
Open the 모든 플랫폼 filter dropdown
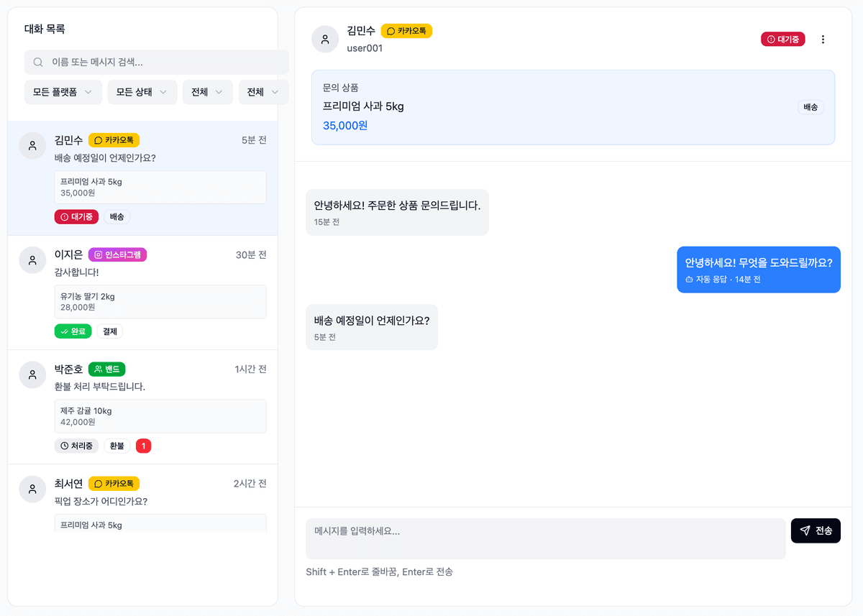click(63, 92)
